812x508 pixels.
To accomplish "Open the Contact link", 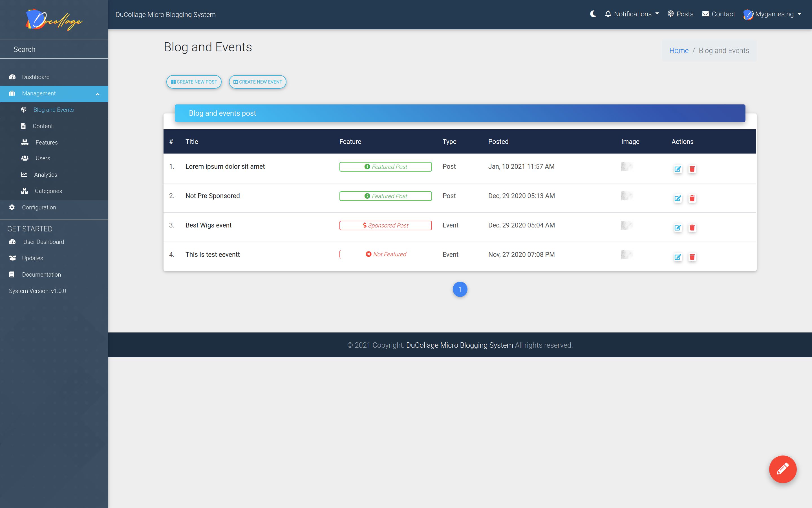I will [x=718, y=14].
